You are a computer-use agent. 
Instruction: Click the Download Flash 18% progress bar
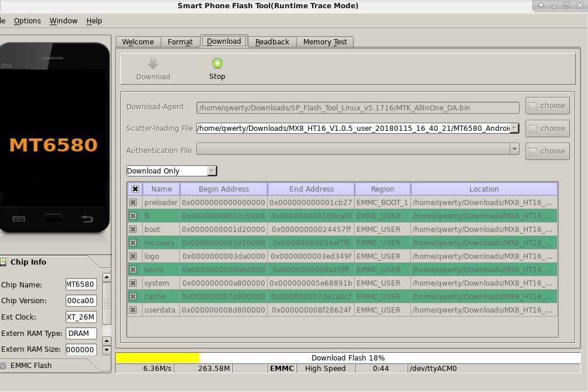[x=348, y=358]
